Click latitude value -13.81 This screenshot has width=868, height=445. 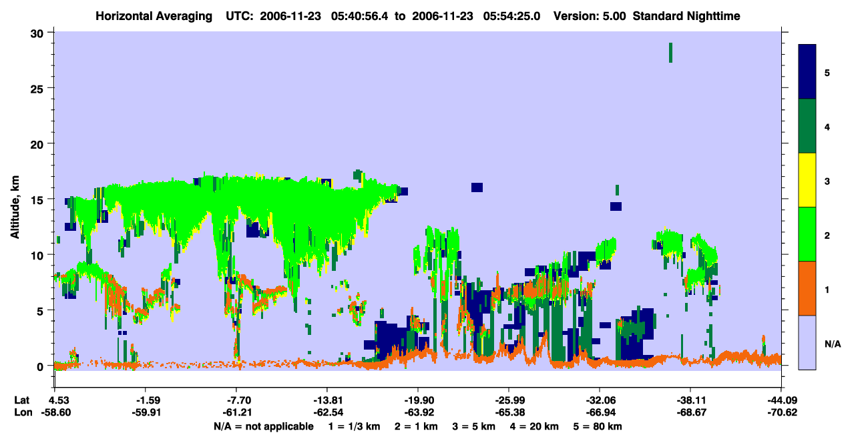(327, 400)
